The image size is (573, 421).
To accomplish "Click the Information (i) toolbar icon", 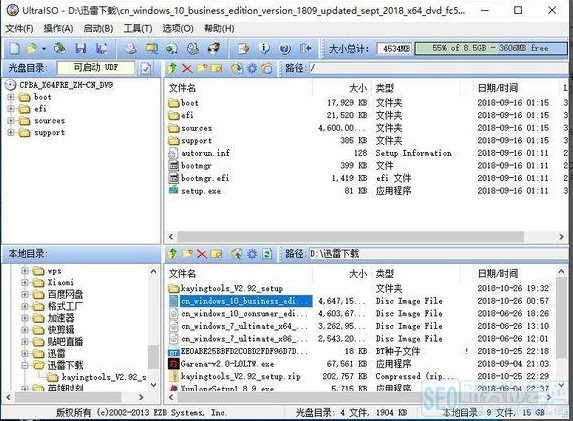I will 264,48.
